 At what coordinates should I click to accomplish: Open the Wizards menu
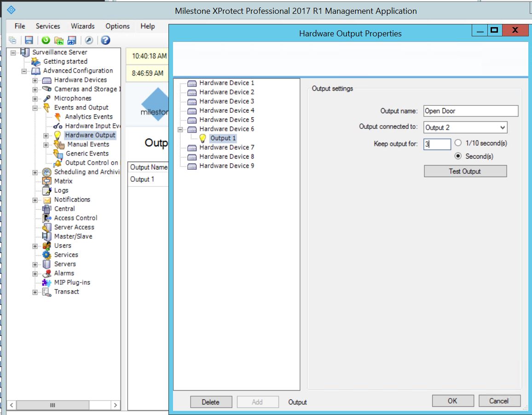[x=82, y=26]
